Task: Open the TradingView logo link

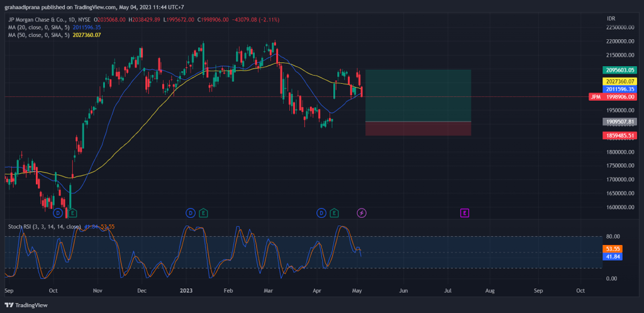Action: 26,305
